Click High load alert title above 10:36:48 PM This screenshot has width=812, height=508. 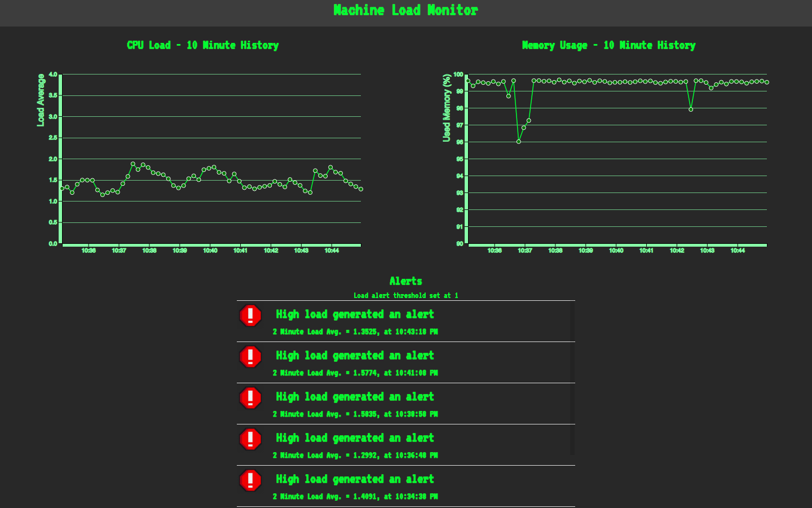(355, 438)
